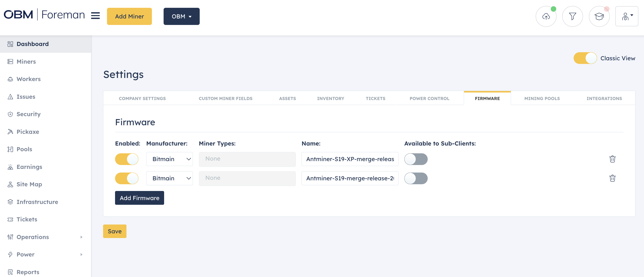Expand the Power submenu arrow
The height and width of the screenshot is (277, 644).
[81, 254]
